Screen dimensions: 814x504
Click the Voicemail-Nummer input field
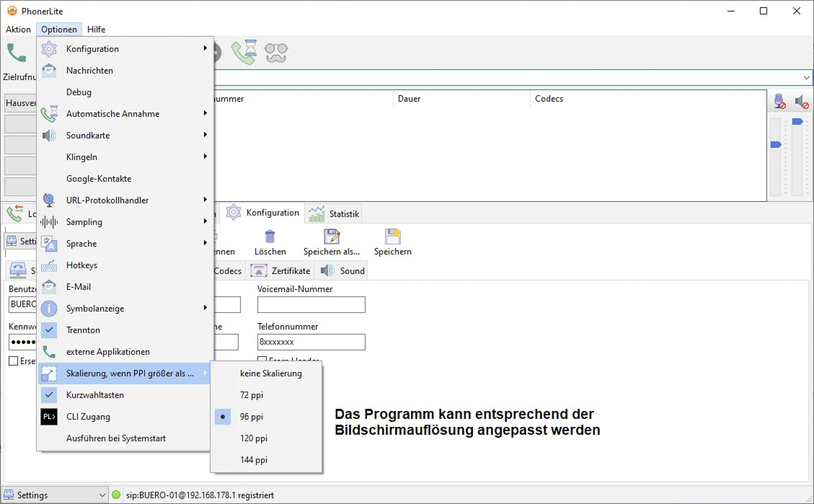pos(311,304)
